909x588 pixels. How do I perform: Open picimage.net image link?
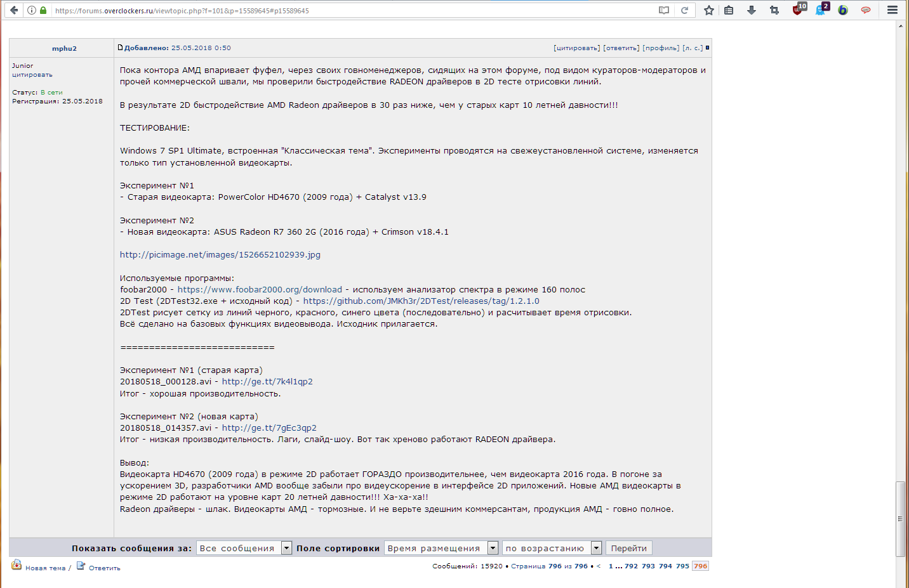220,255
